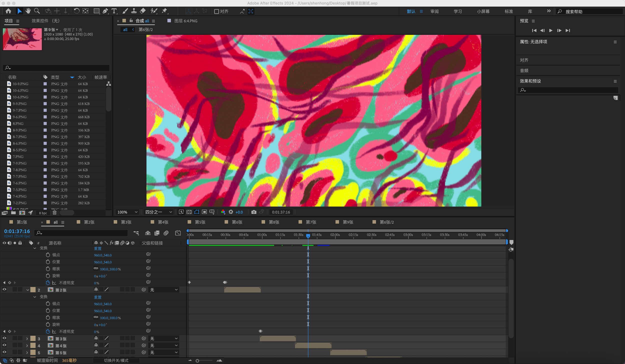Image resolution: width=625 pixels, height=364 pixels.
Task: Pick the Rectangle shape tool
Action: [x=96, y=11]
